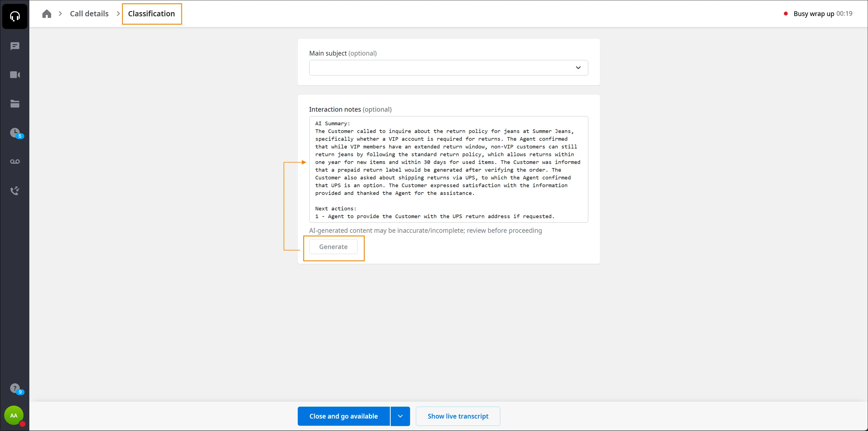This screenshot has width=868, height=431.
Task: Expand the arrow beside Close and go available
Action: click(400, 416)
